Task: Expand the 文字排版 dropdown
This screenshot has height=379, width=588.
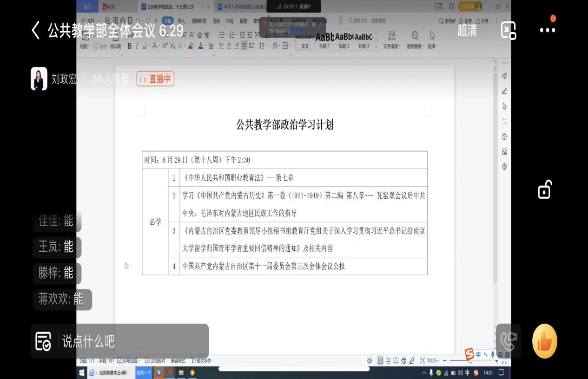Action: [x=391, y=46]
